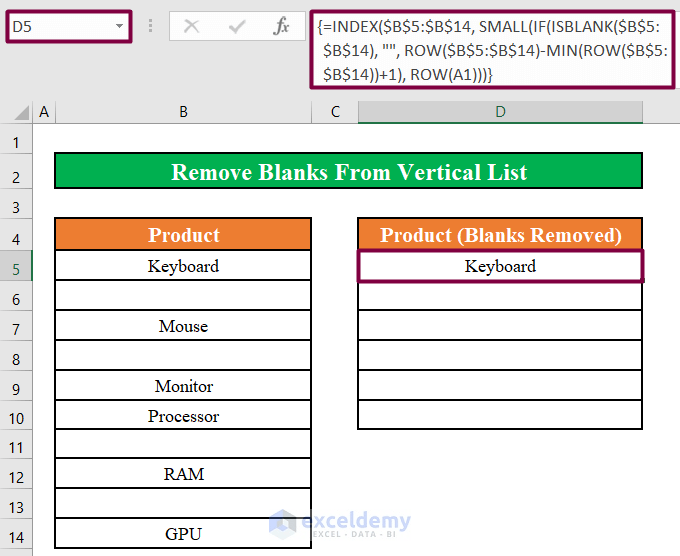Screen dimensions: 680x556
Task: Click the title 'Remove Blanks From Vertical List'
Action: (x=348, y=171)
